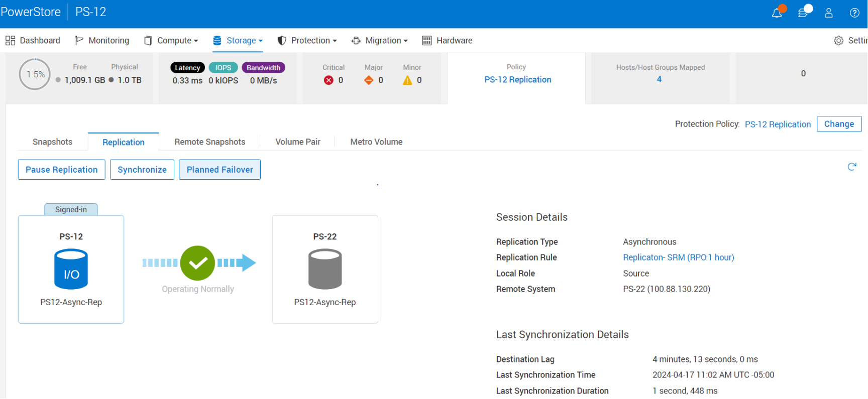Click the Dashboard grid icon
Viewport: 868px width, 399px height.
coord(10,41)
